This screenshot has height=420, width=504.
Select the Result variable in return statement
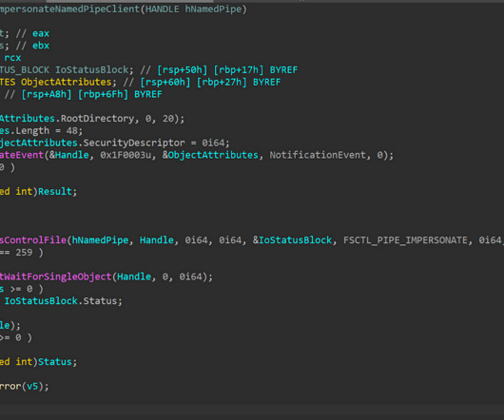(55, 192)
